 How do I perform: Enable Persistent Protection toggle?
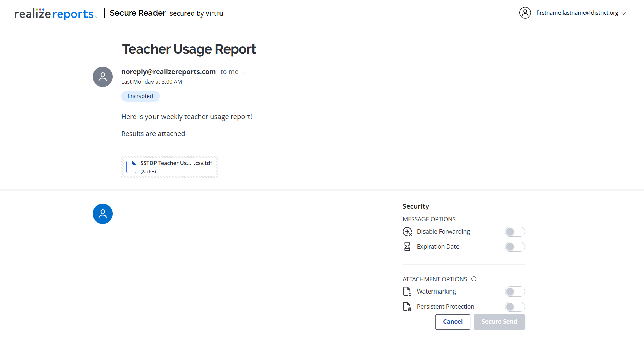(x=515, y=307)
